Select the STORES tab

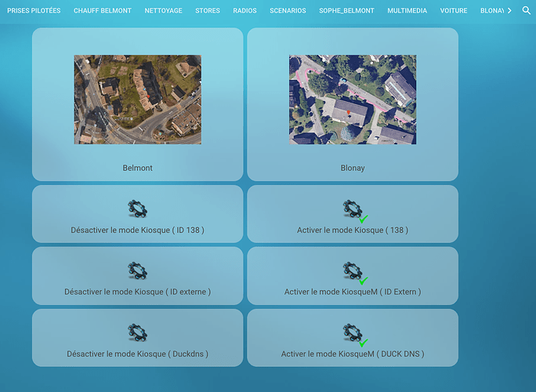pyautogui.click(x=208, y=11)
